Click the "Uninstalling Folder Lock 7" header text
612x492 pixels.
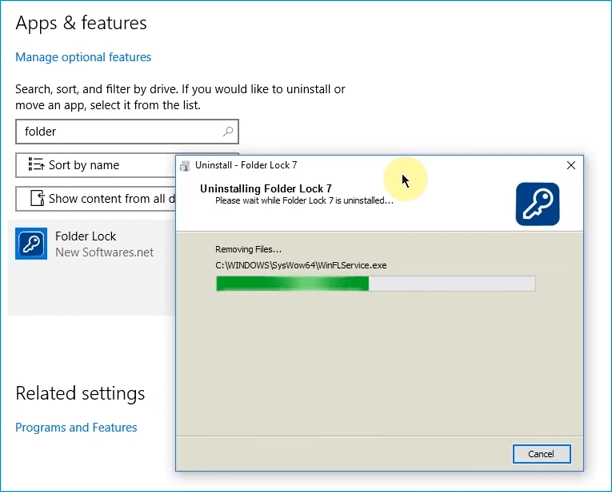click(x=266, y=188)
